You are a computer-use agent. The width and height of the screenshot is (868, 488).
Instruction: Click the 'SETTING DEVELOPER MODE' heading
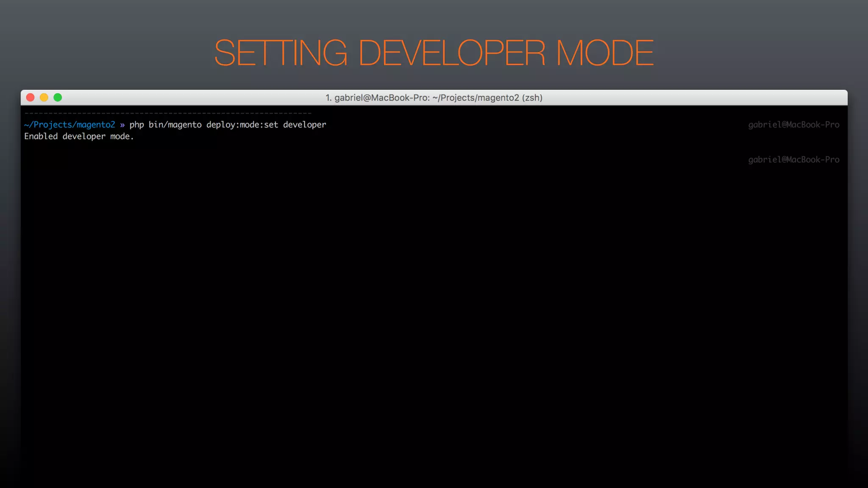click(434, 53)
